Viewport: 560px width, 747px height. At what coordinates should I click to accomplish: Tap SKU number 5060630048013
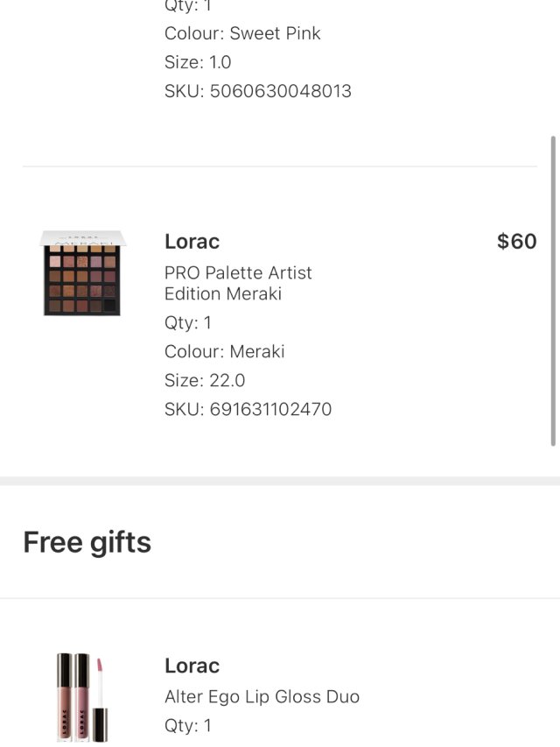[x=257, y=91]
